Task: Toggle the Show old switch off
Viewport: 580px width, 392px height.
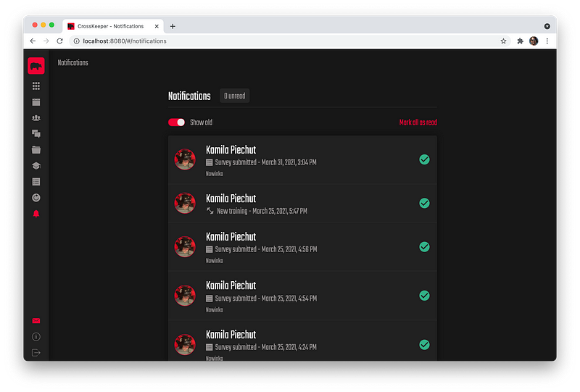Action: [177, 122]
